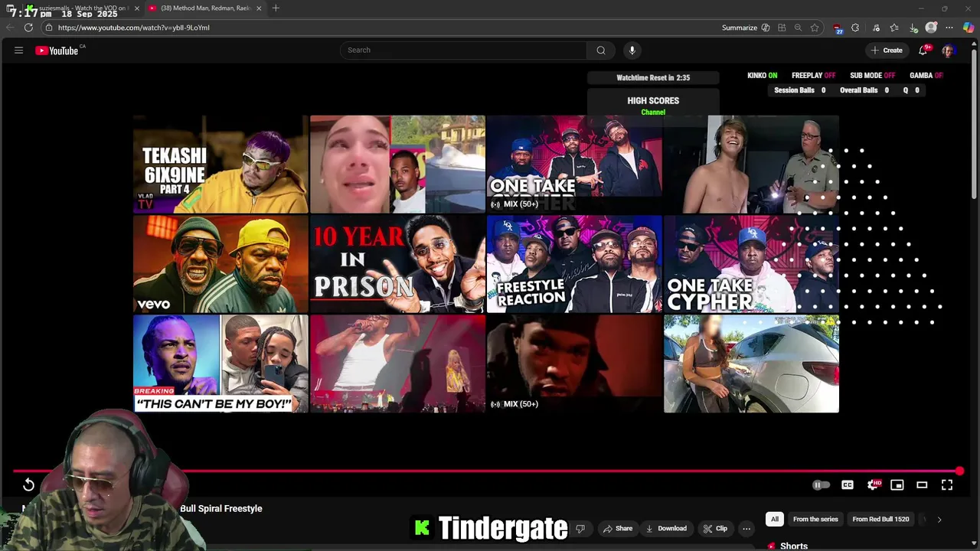Focus the YouTube search field
The image size is (980, 551).
pyautogui.click(x=463, y=51)
